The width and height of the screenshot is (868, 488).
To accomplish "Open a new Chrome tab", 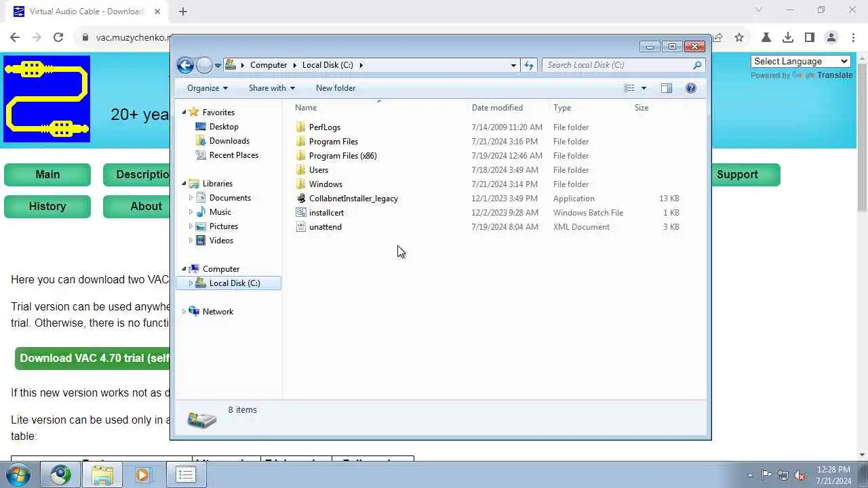I will 182,12.
